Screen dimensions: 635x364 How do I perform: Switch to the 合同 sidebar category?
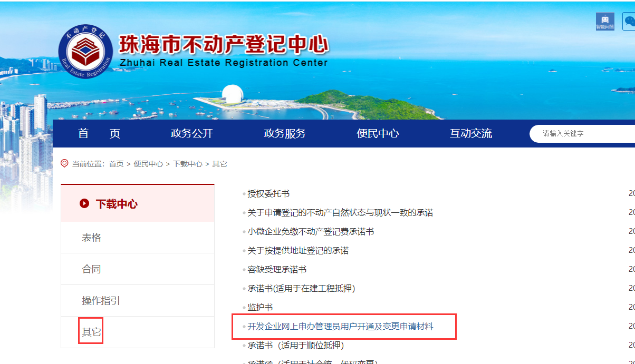click(91, 269)
